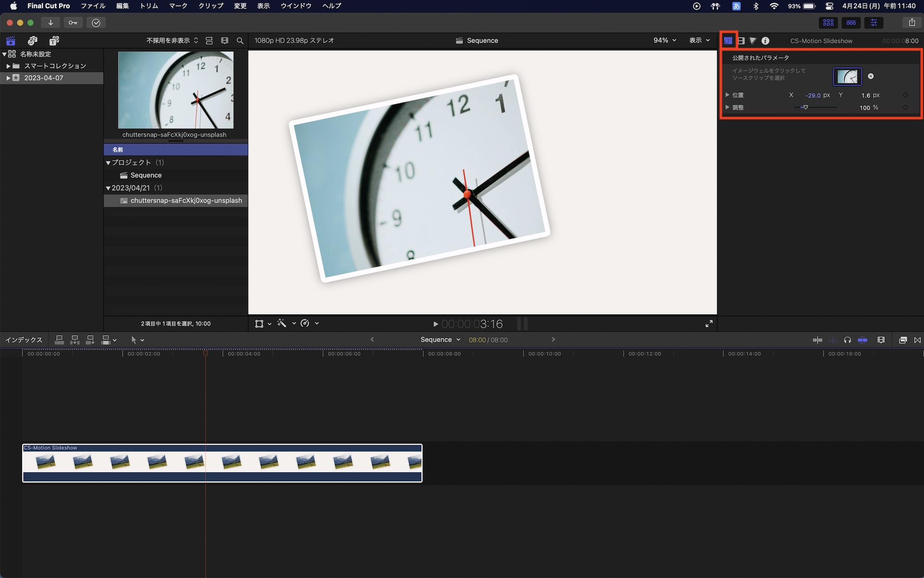924x578 pixels.
Task: Expand the スマートコレクション folder
Action: tap(8, 66)
